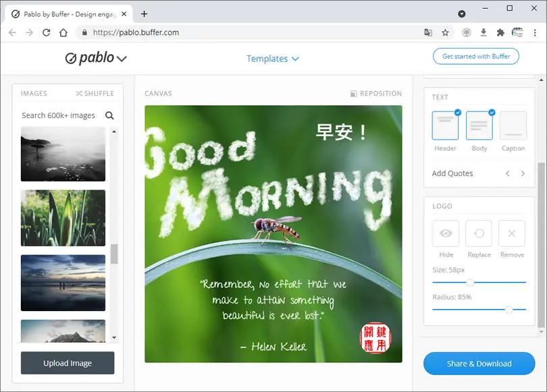Select the Pablo by Buffer browser tab
Image resolution: width=547 pixels, height=392 pixels.
click(x=69, y=14)
